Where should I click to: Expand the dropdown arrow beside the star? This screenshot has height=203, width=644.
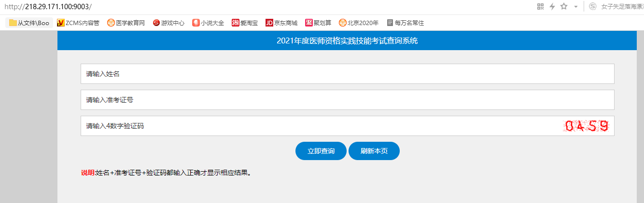click(575, 7)
